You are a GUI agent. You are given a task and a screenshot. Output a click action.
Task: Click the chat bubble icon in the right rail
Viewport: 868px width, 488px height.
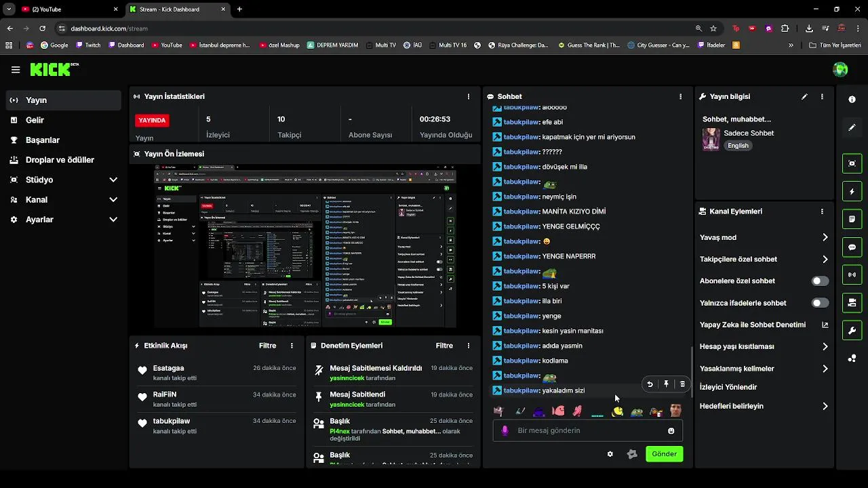(x=852, y=247)
